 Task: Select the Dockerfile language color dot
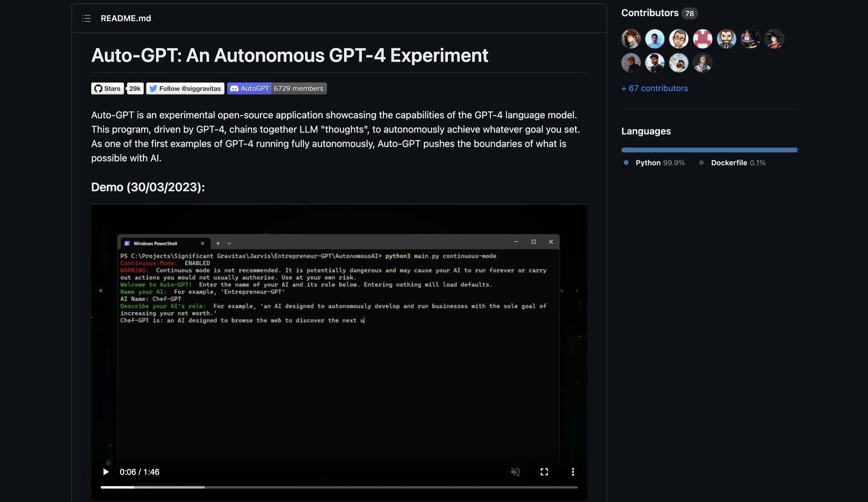(x=701, y=162)
